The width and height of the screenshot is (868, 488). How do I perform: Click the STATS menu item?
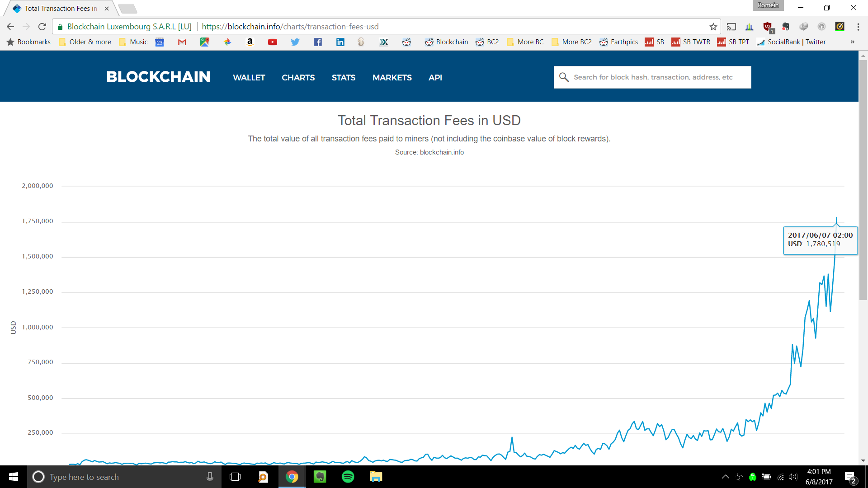pyautogui.click(x=344, y=77)
